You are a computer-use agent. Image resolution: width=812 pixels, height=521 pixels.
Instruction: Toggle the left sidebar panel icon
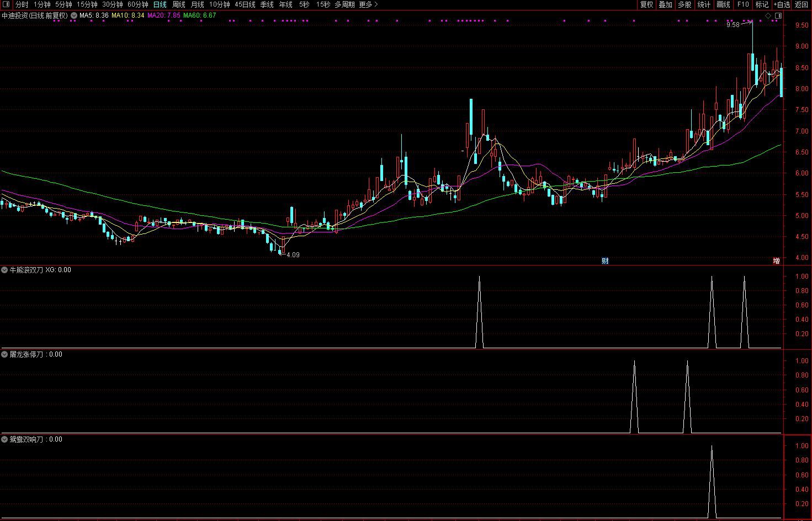click(6, 4)
